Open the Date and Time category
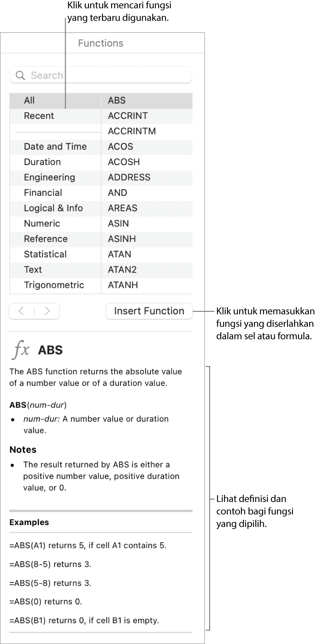Screen dimensions: 332x644 55,147
